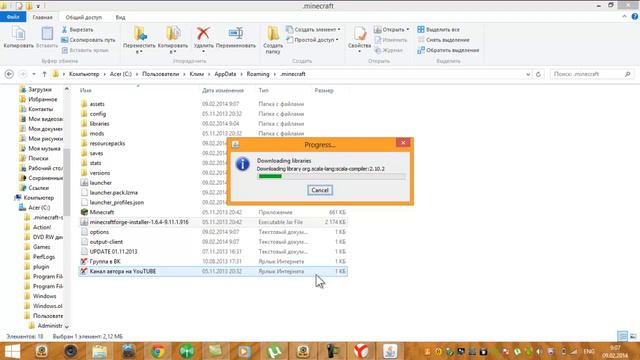This screenshot has height=360, width=640.
Task: Select Acer (C:) in the navigation pane
Action: coord(39,208)
